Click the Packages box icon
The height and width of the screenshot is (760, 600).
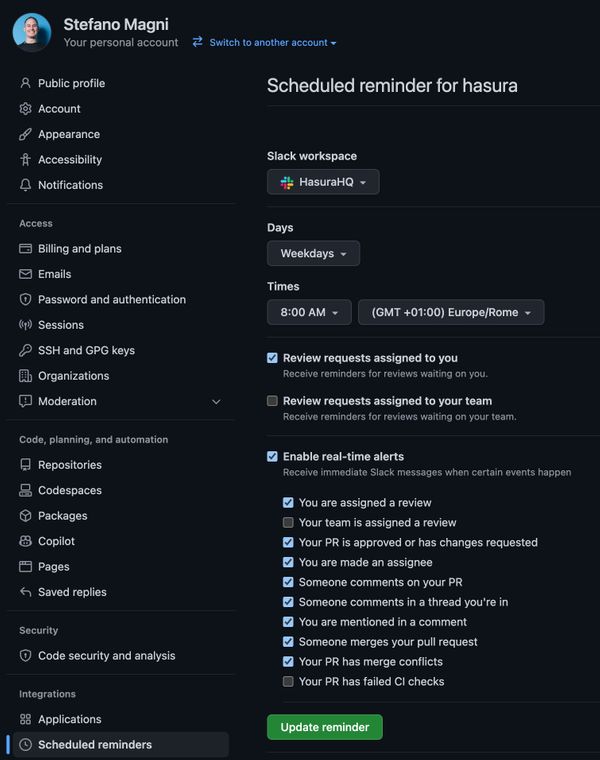tap(26, 516)
